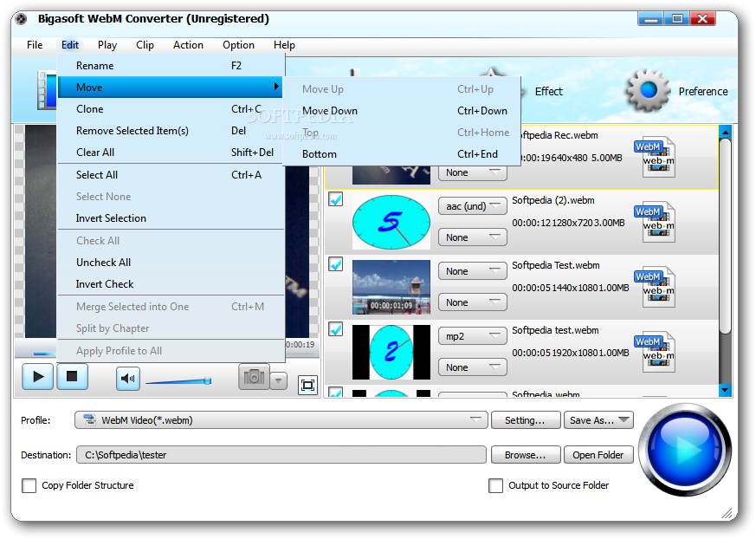The width and height of the screenshot is (756, 539).
Task: Open the aac (und) audio track dropdown
Action: pos(473,206)
